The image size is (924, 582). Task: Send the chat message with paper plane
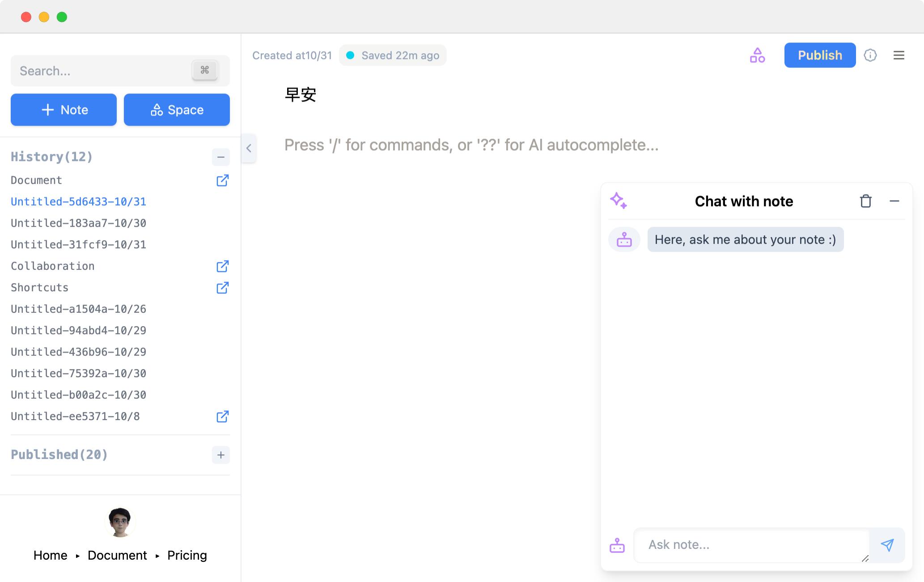887,545
